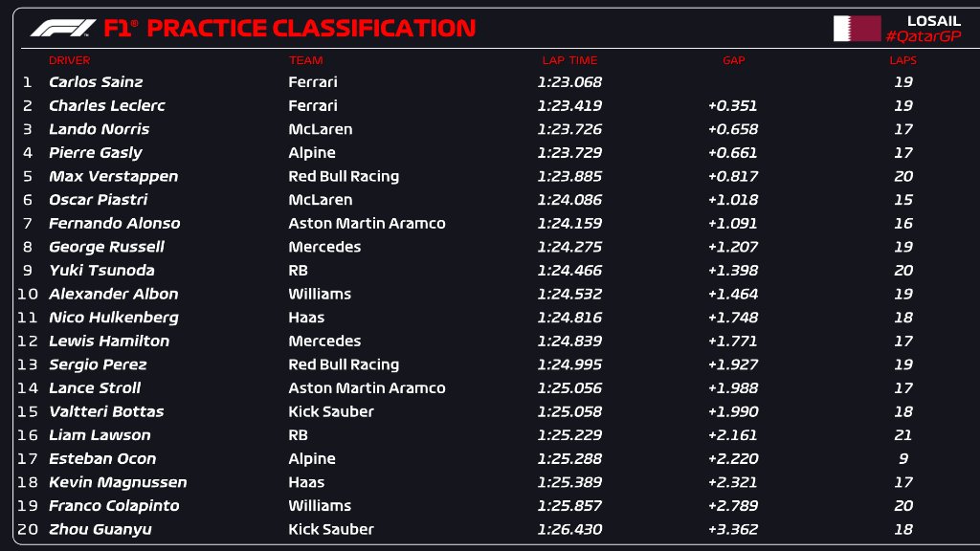This screenshot has width=980, height=551.
Task: Click the TEAM column header
Action: click(x=305, y=60)
